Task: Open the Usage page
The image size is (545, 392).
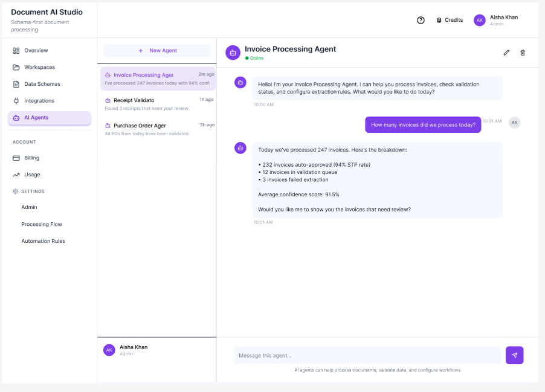Action: 50,175
